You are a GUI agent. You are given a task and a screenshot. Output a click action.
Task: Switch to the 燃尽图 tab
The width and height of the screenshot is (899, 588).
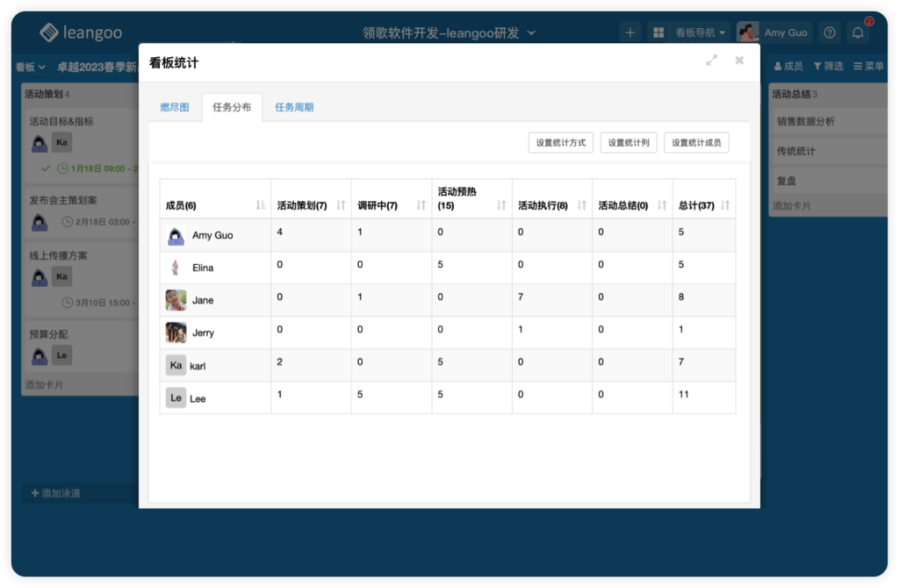click(175, 108)
